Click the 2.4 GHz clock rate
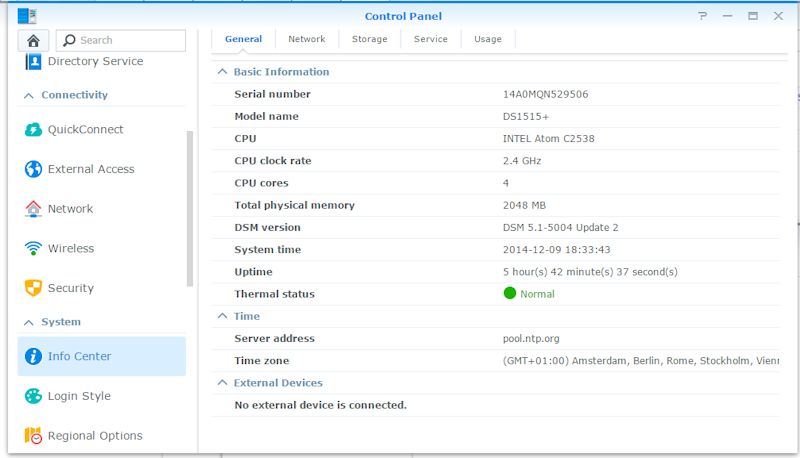The height and width of the screenshot is (458, 800). click(522, 161)
